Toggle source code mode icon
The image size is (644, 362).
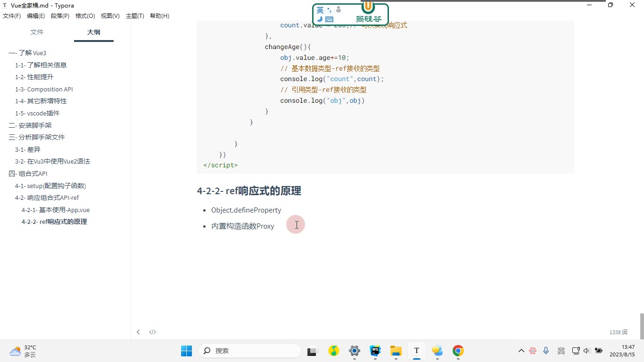pyautogui.click(x=153, y=332)
